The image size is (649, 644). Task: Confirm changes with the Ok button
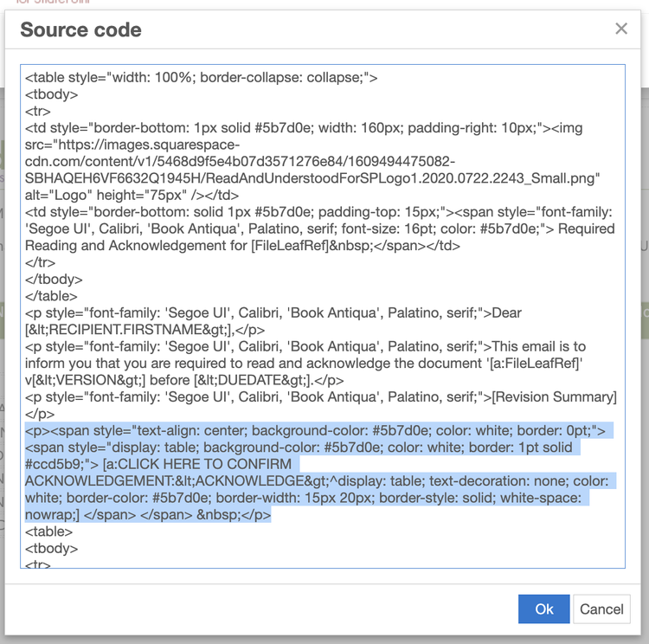coord(544,609)
